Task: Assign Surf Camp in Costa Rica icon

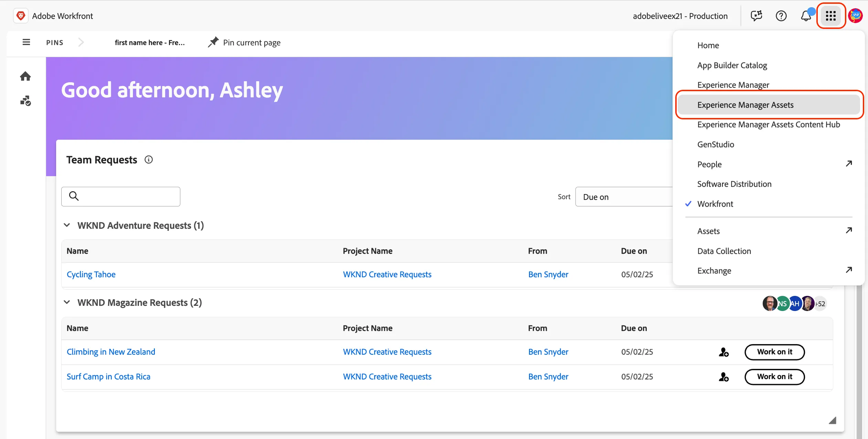Action: [724, 377]
